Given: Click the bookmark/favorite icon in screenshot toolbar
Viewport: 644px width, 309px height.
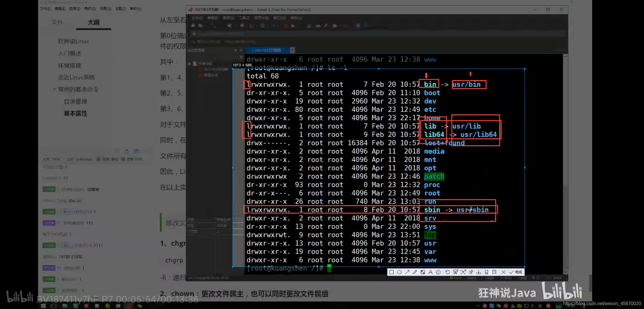Looking at the screenshot, I should [494, 272].
